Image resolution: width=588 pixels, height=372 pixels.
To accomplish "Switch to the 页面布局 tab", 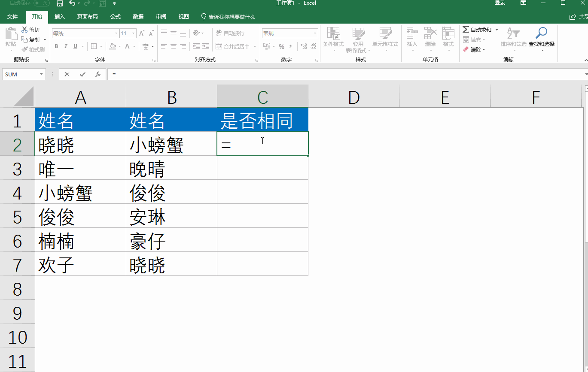I will 88,17.
